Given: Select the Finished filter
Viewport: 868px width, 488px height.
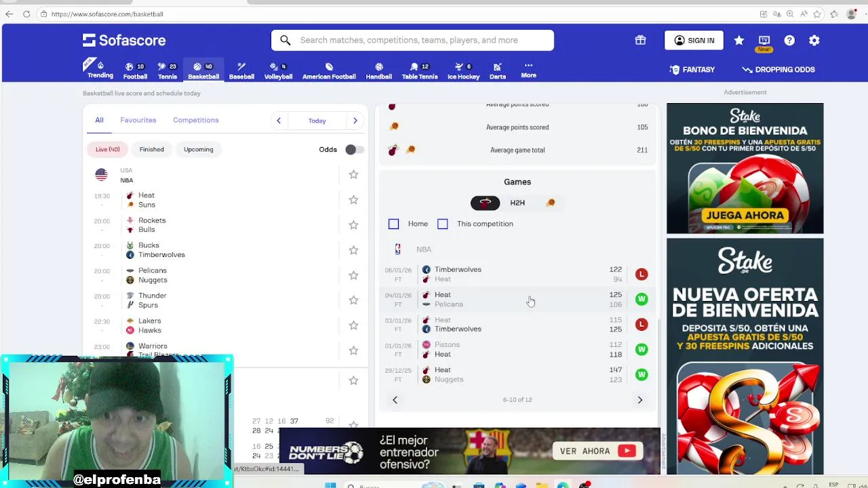Looking at the screenshot, I should [x=152, y=149].
